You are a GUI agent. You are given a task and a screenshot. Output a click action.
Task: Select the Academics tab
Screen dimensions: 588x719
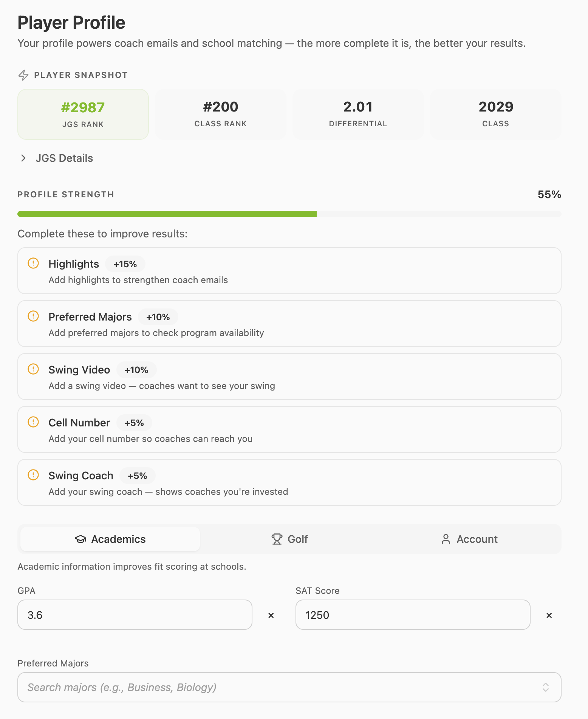[x=110, y=539]
